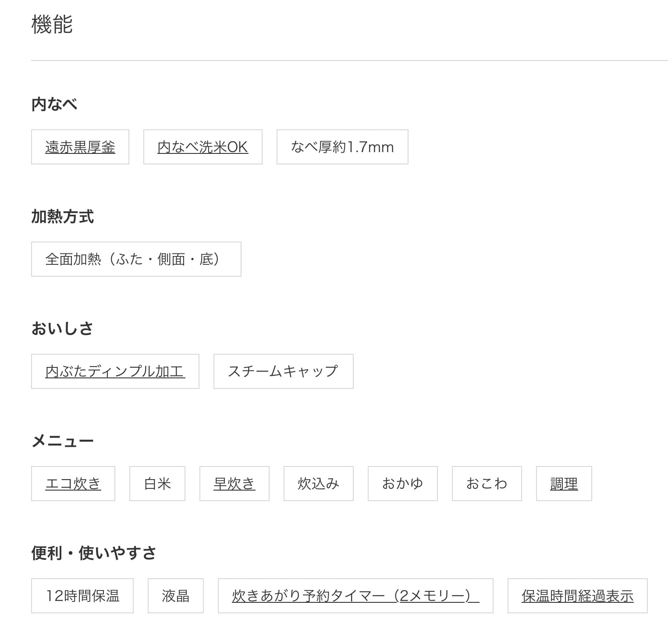Image resolution: width=668 pixels, height=644 pixels.
Task: Click the 便利・使いやすさ category heading
Action: (94, 553)
